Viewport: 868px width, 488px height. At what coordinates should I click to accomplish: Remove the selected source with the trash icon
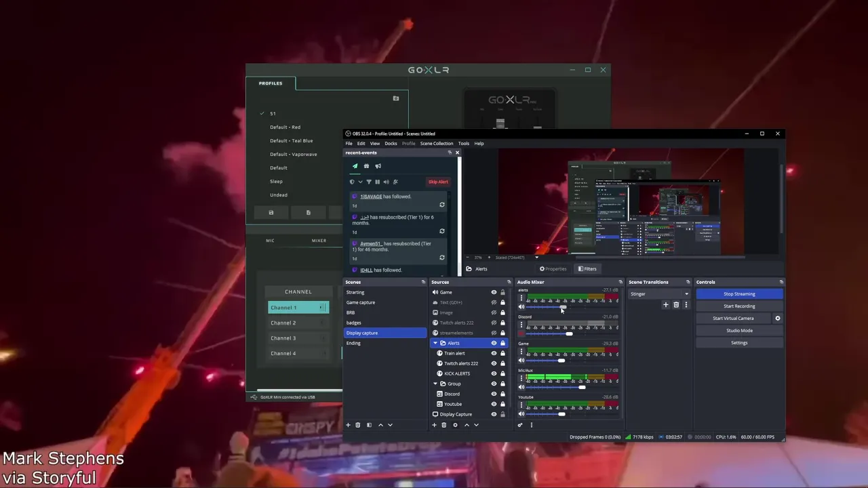pyautogui.click(x=444, y=425)
